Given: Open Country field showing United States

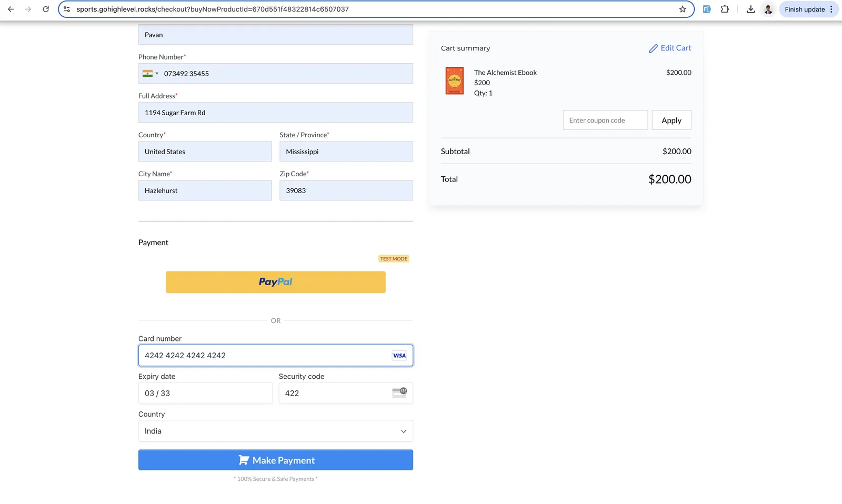Looking at the screenshot, I should tap(205, 152).
